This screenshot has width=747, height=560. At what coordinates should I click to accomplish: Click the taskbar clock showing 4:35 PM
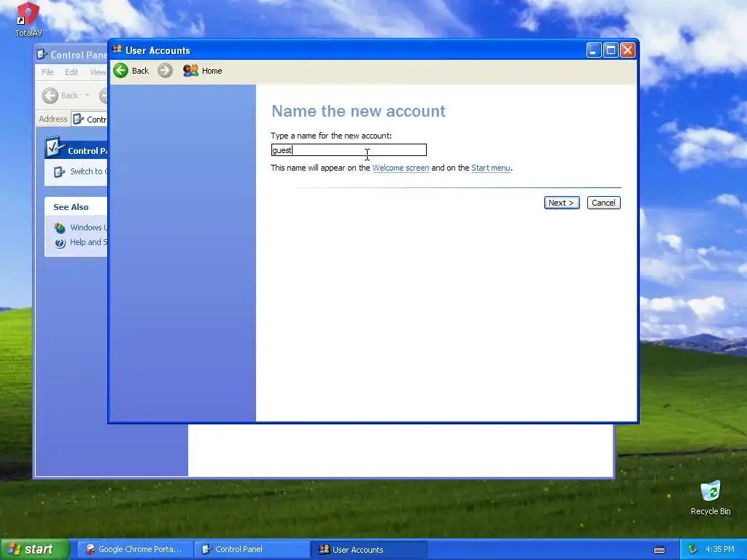tap(720, 549)
